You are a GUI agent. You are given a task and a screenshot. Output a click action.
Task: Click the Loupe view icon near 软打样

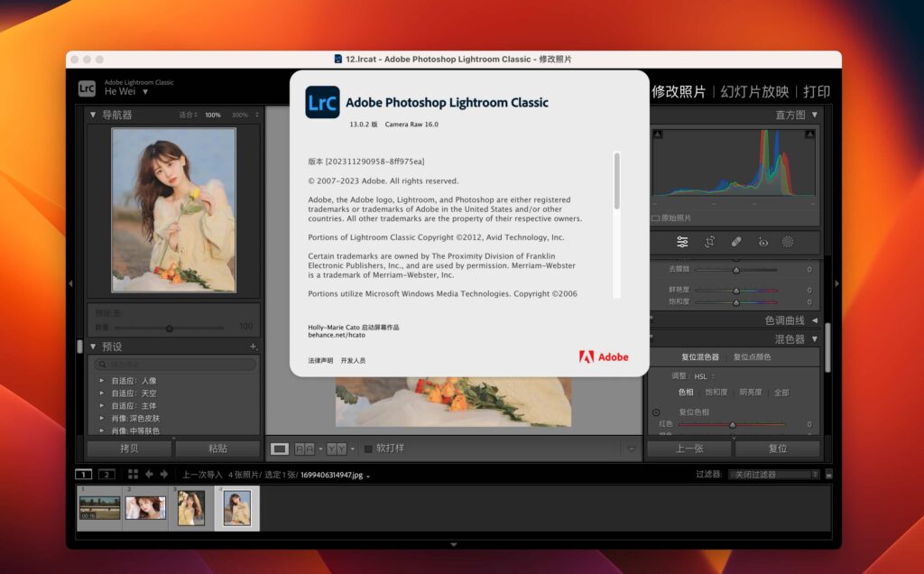tap(278, 449)
